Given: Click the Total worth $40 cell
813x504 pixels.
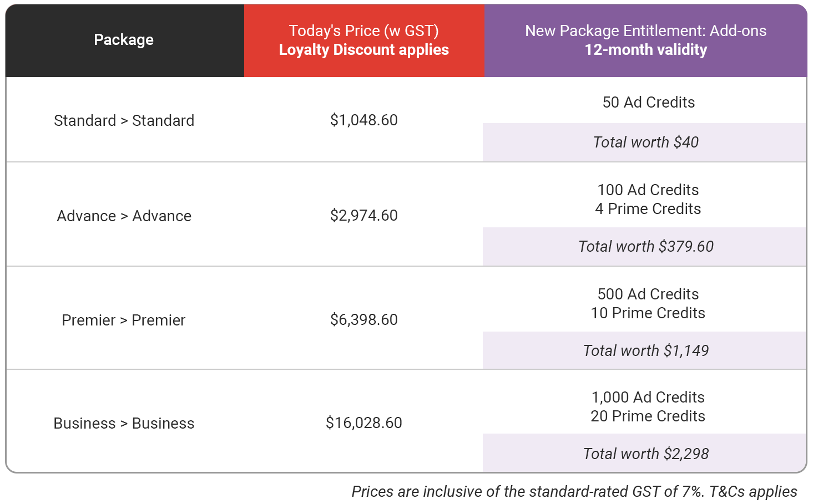Looking at the screenshot, I should (x=645, y=142).
